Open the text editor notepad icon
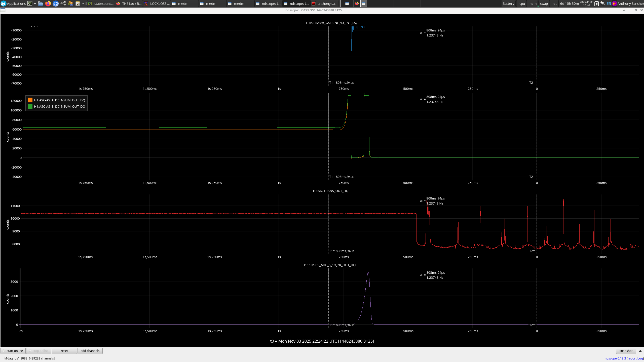This screenshot has width=644, height=362. [x=78, y=4]
